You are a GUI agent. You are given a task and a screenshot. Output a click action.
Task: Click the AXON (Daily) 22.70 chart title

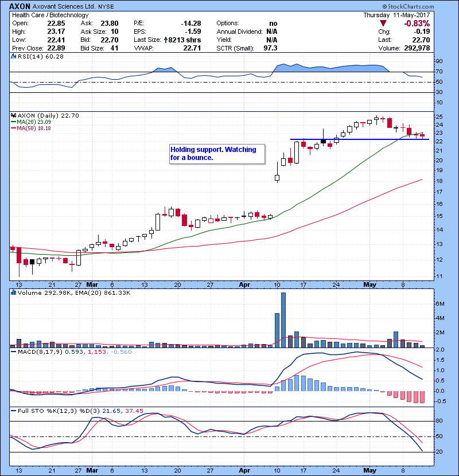pyautogui.click(x=48, y=116)
